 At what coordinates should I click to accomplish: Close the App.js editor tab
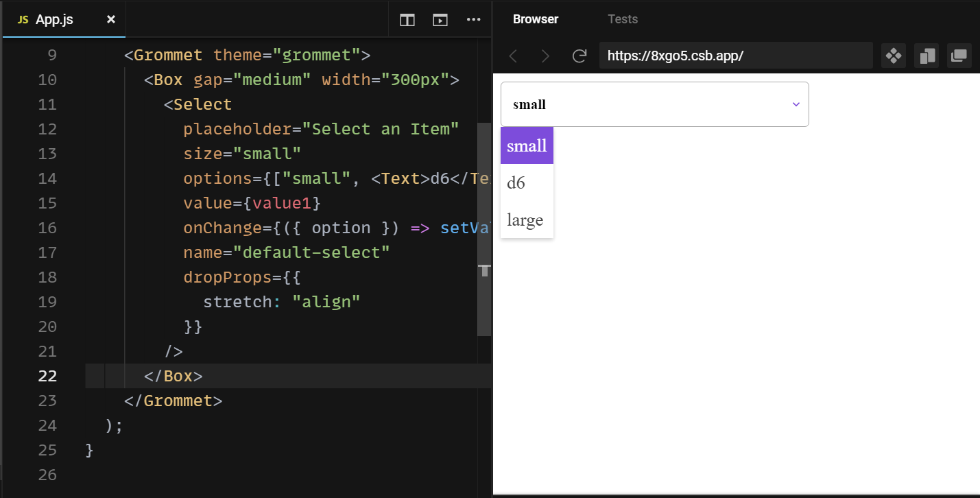coord(110,20)
